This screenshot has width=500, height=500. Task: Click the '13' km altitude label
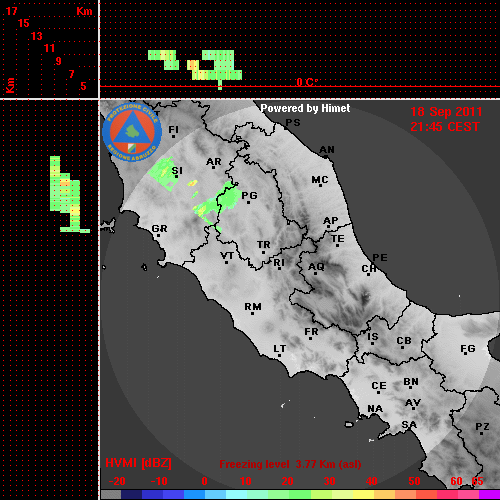point(37,36)
